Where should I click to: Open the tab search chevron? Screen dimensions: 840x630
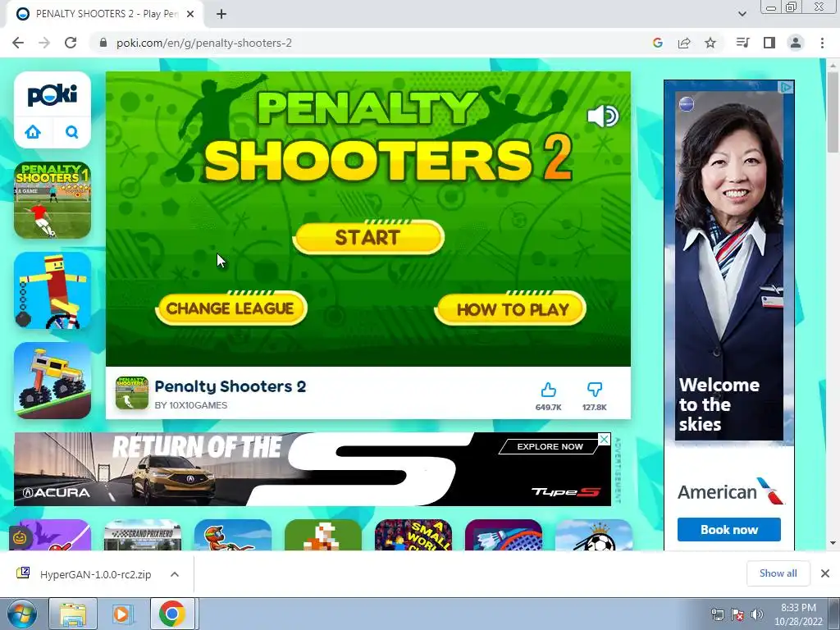click(742, 14)
